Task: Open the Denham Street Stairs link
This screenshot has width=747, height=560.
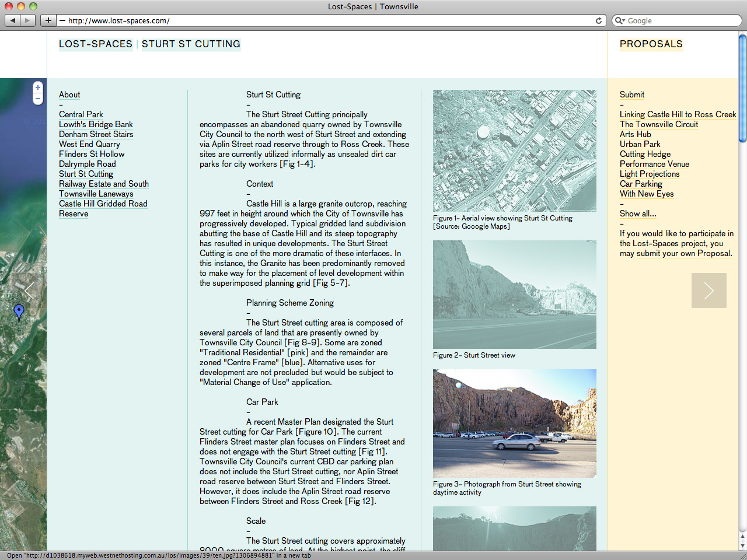Action: [x=96, y=134]
